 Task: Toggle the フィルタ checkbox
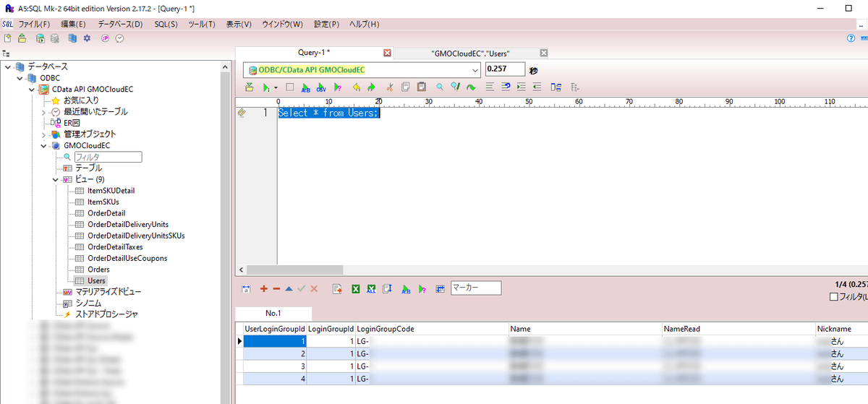pos(833,296)
